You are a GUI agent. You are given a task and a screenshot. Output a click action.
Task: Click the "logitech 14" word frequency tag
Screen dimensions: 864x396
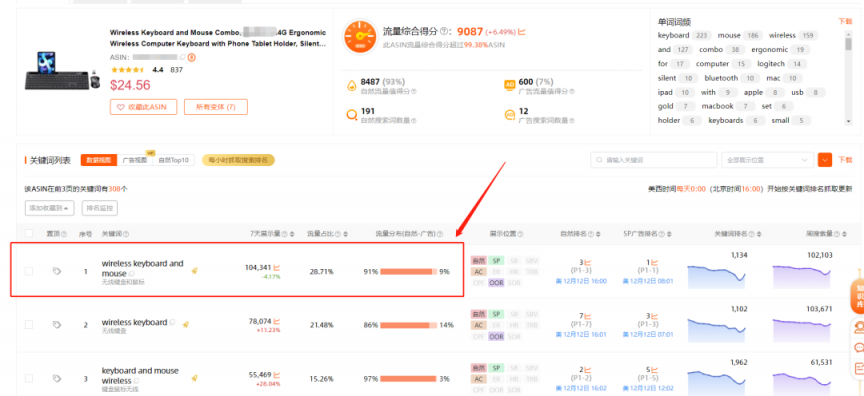782,64
